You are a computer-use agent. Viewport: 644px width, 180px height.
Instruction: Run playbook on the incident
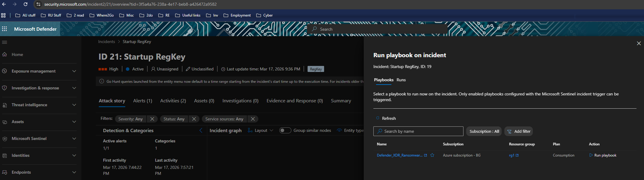coord(603,155)
